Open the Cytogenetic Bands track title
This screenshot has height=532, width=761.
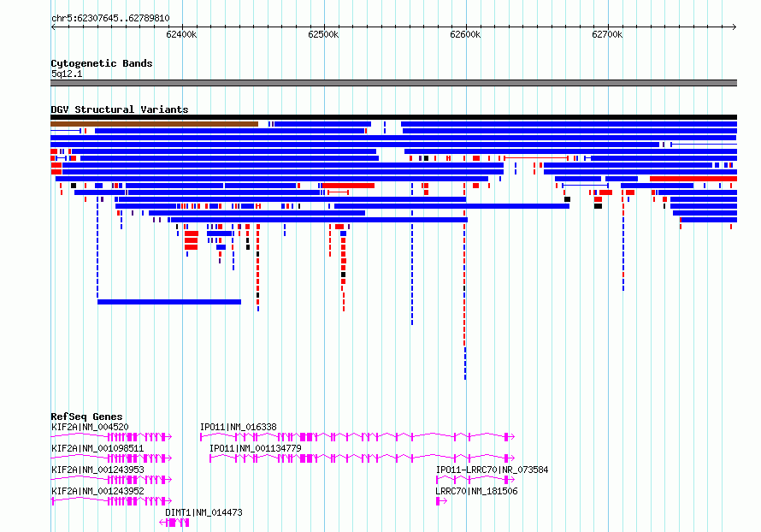(x=102, y=63)
